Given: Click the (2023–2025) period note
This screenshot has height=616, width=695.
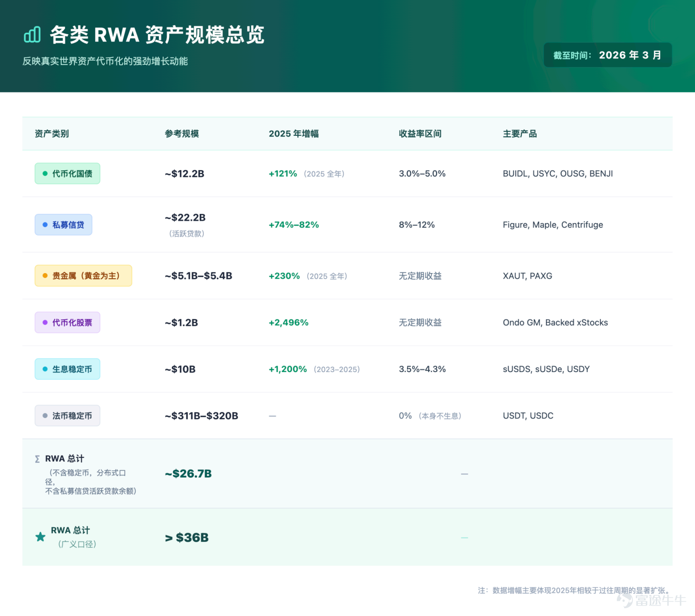Looking at the screenshot, I should point(337,369).
